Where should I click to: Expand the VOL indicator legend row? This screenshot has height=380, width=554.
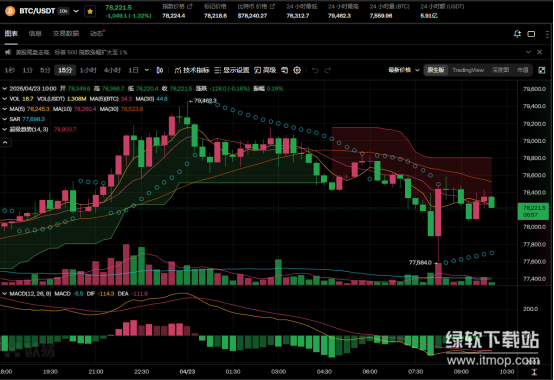tap(5, 99)
